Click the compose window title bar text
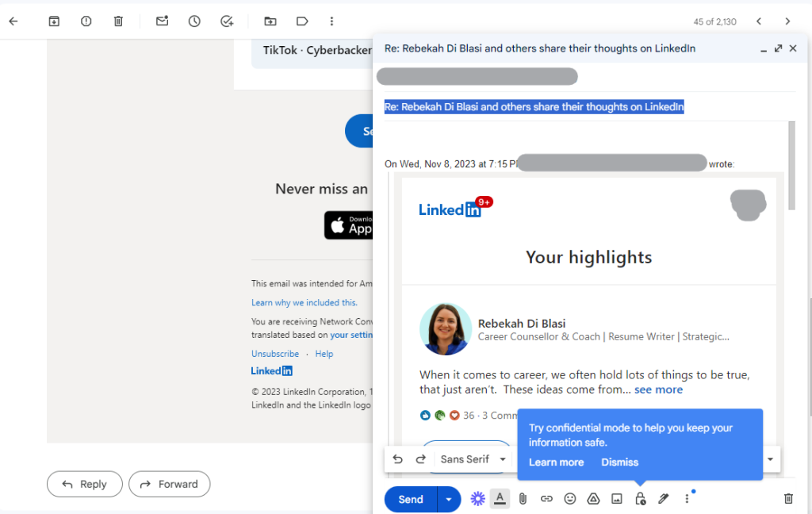 tap(539, 48)
